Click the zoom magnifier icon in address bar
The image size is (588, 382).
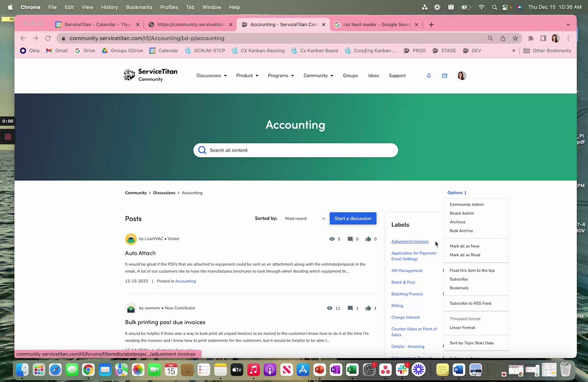[x=490, y=38]
